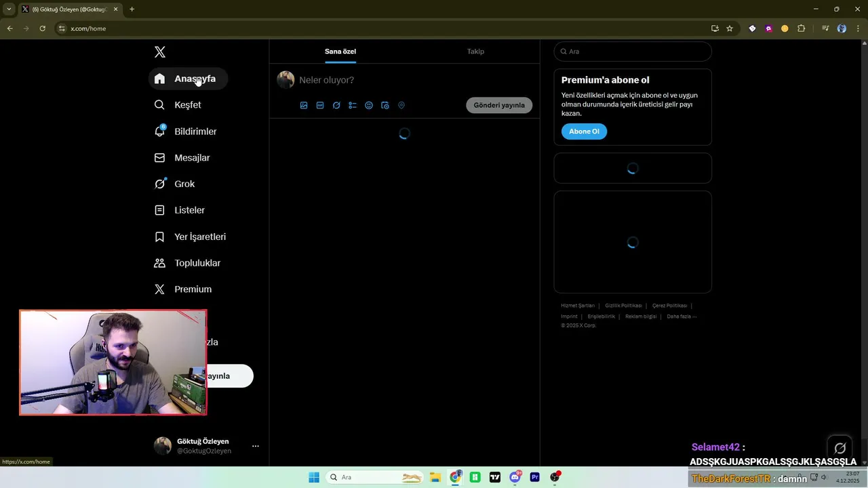Reload the page
This screenshot has height=488, width=868.
tap(42, 28)
